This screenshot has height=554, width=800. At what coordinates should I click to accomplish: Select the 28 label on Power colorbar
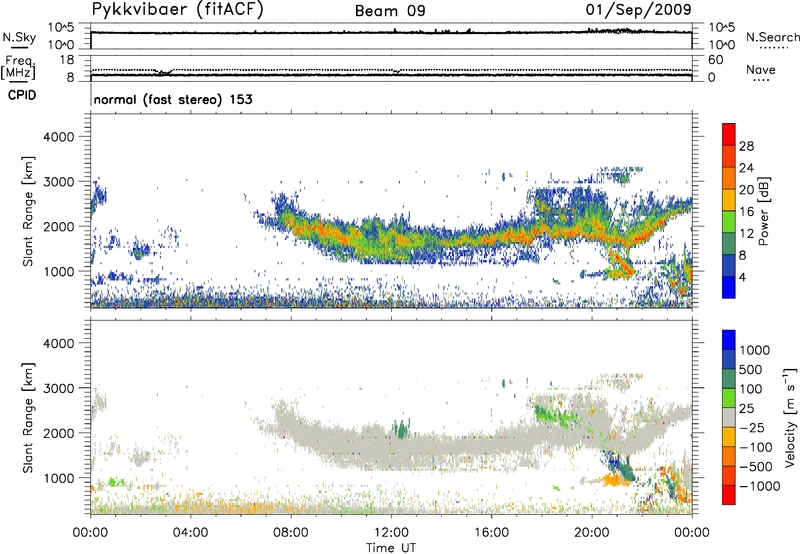click(746, 146)
